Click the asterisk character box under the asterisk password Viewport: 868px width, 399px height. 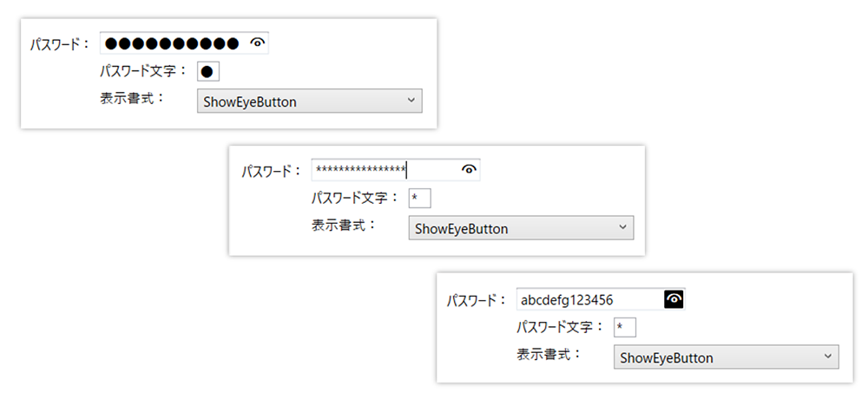tap(419, 198)
